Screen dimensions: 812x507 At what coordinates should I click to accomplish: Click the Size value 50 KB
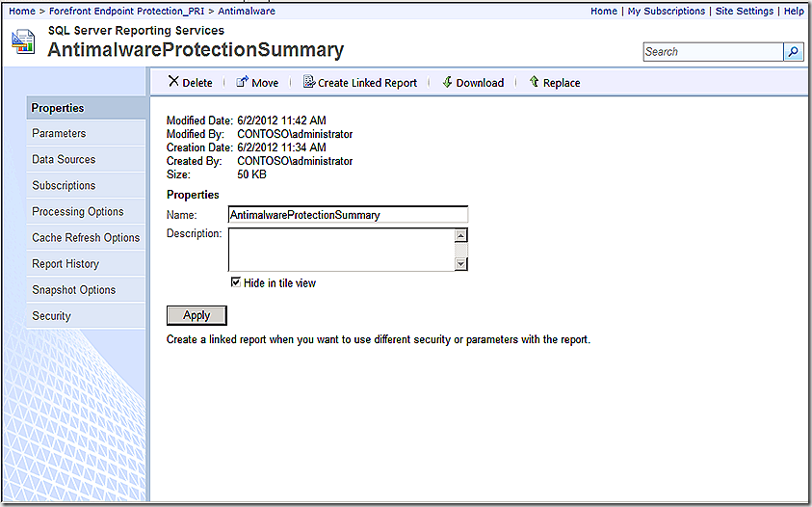[251, 174]
